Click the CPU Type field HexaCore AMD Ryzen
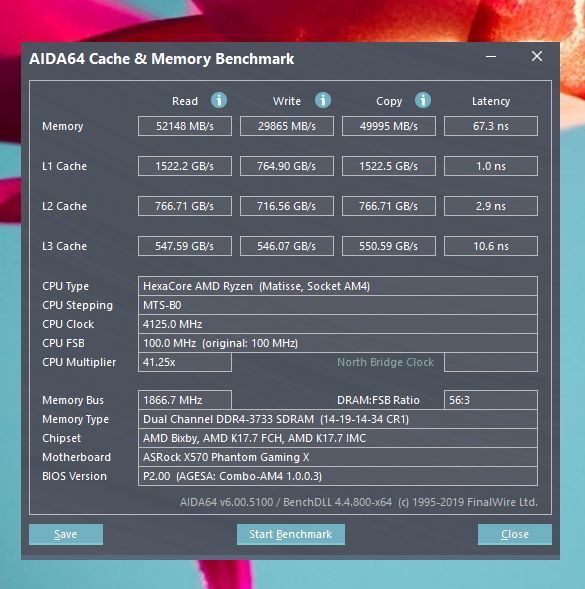The height and width of the screenshot is (589, 585). click(x=338, y=286)
